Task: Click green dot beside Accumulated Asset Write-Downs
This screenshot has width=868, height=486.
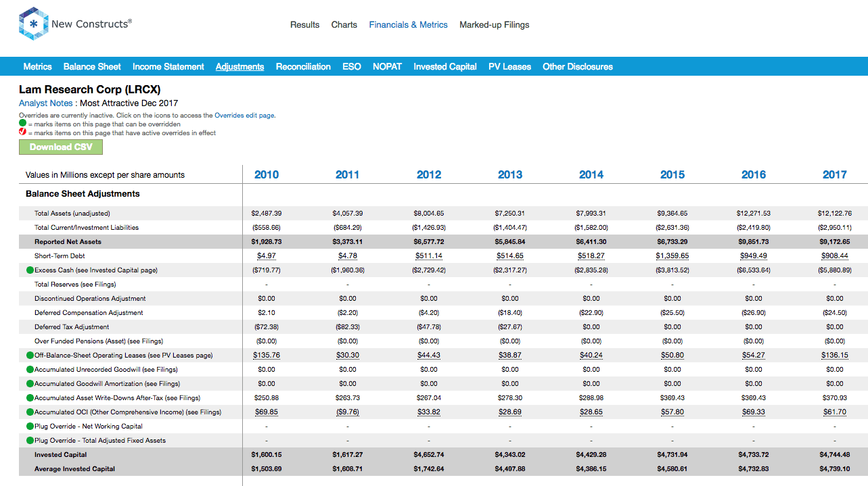Action: (x=30, y=398)
